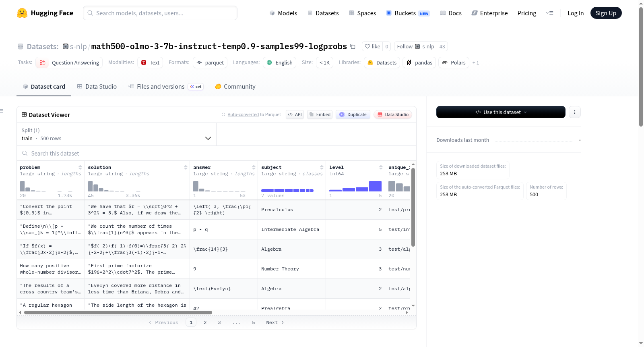The width and height of the screenshot is (644, 347).
Task: Open Spaces in the top navigation
Action: pyautogui.click(x=363, y=13)
